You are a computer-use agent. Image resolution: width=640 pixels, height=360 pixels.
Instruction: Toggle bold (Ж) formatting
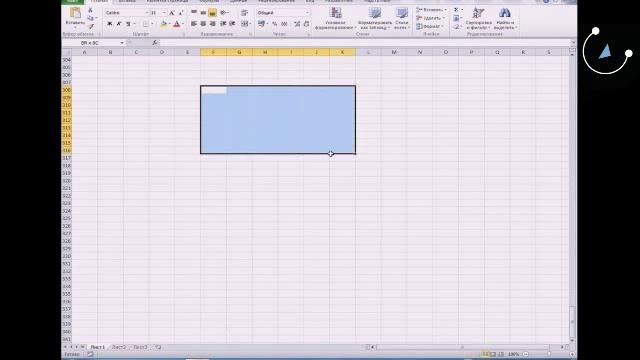point(109,24)
